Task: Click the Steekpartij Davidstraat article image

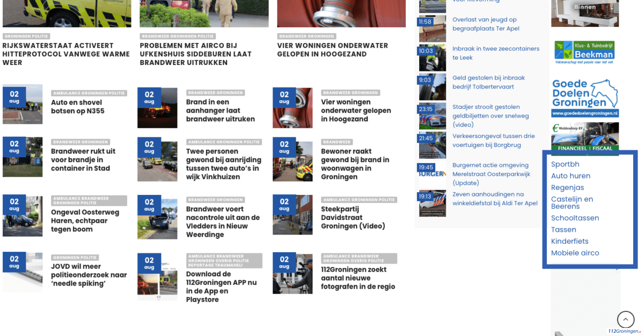Action: point(292,215)
